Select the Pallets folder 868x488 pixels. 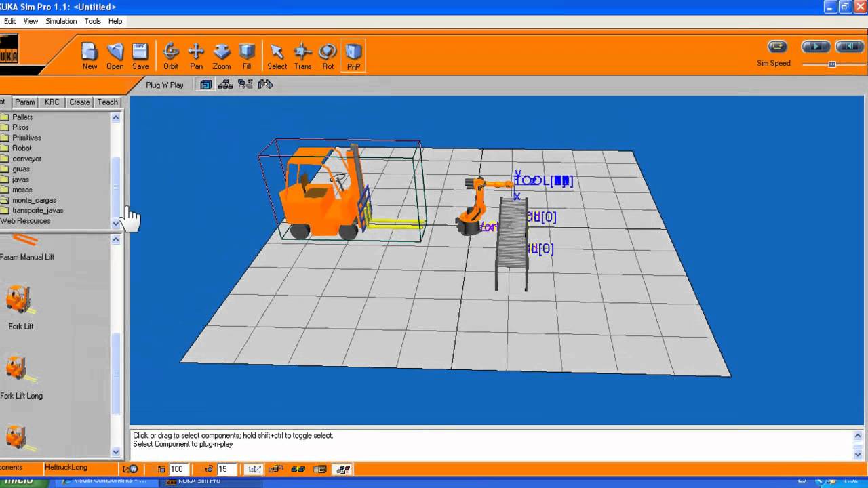(x=22, y=117)
